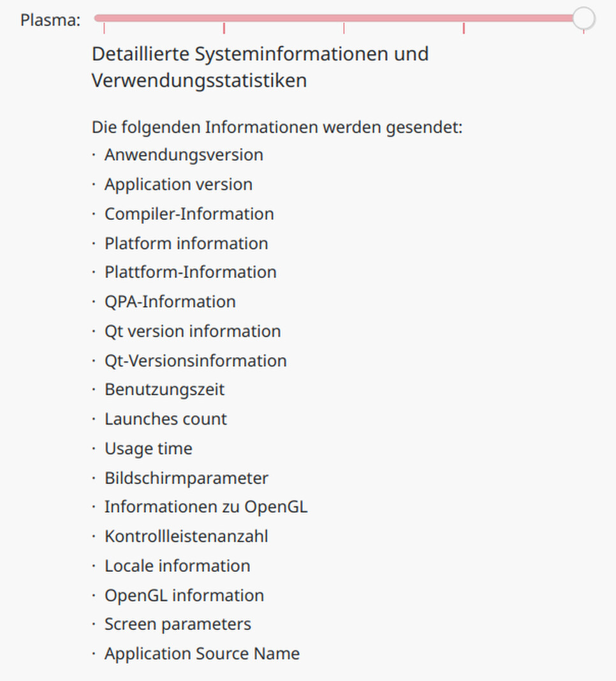Click 'Die folgenden Informationen werden gesendet' text
The width and height of the screenshot is (616, 681).
pyautogui.click(x=277, y=128)
